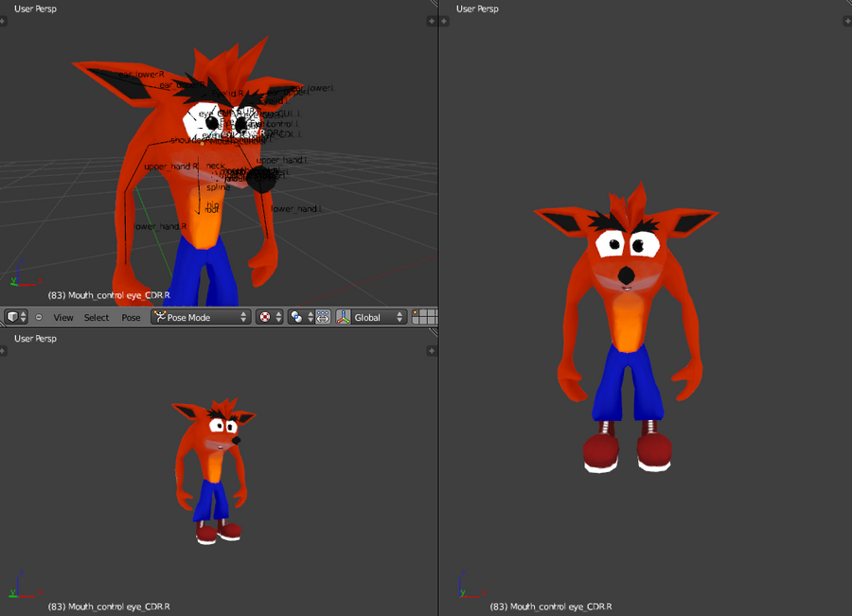The image size is (852, 616).
Task: Click the User Persp label in top-left viewport
Action: tap(35, 9)
